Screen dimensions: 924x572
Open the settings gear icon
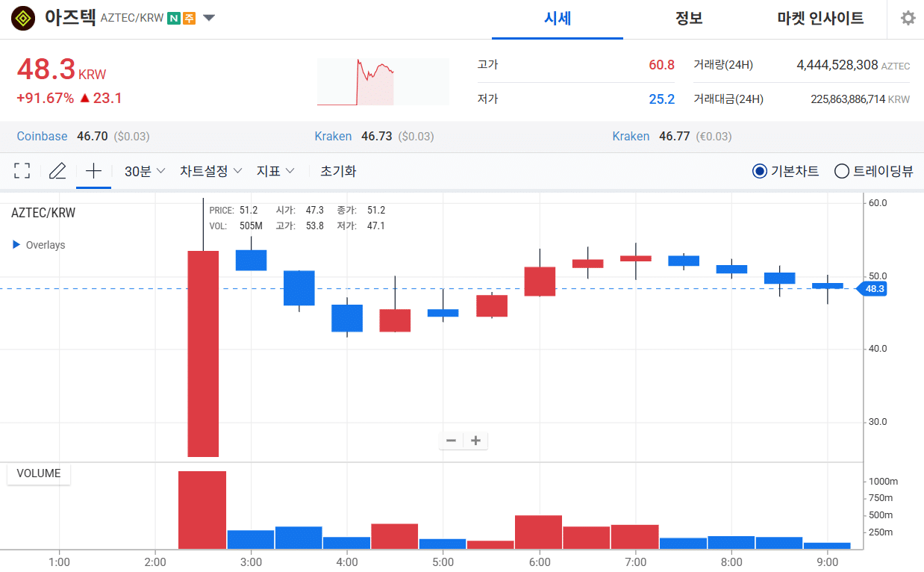(x=908, y=19)
